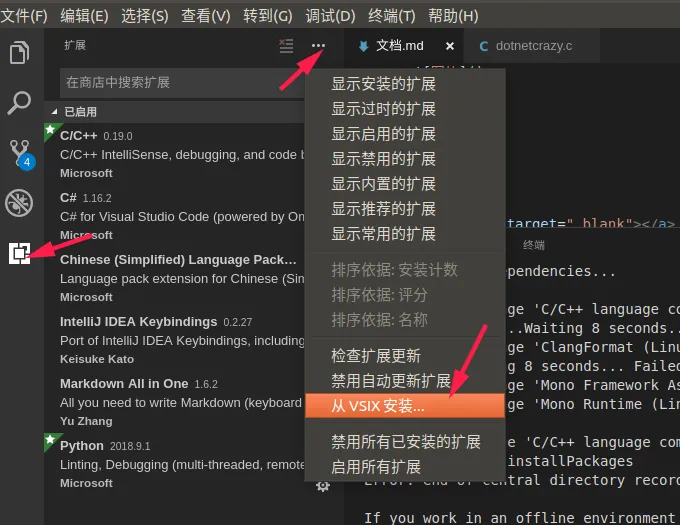Switch to the 文档.md tab
680x525 pixels.
click(x=404, y=46)
